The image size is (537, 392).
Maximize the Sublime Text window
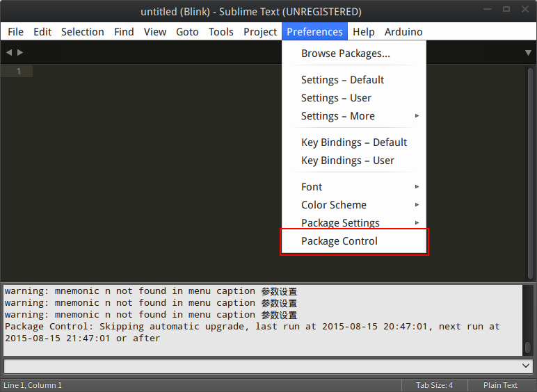506,9
